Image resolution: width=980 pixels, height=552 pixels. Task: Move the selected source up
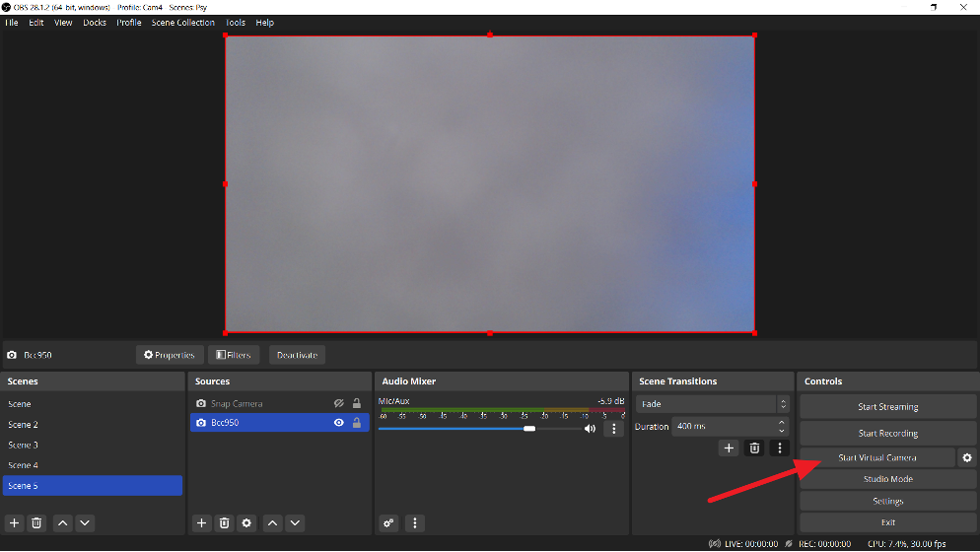click(x=273, y=522)
